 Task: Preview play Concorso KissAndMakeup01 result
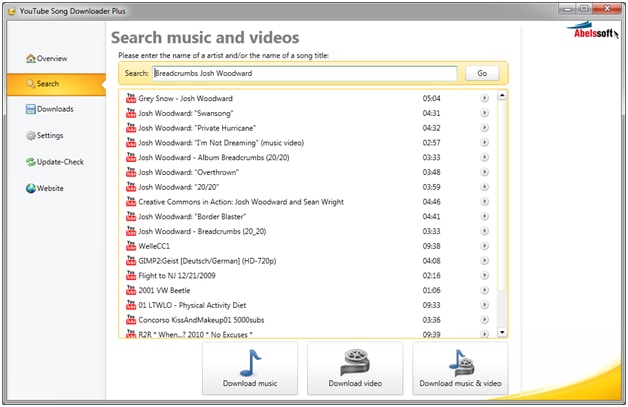point(484,320)
